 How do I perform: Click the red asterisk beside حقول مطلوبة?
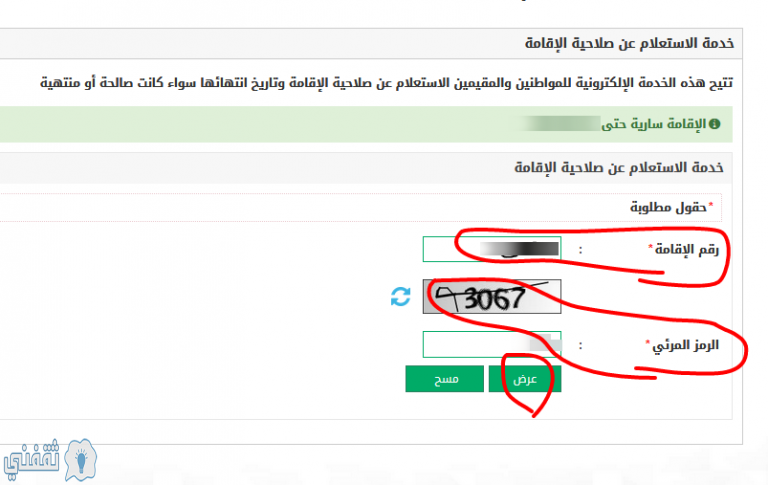point(711,204)
